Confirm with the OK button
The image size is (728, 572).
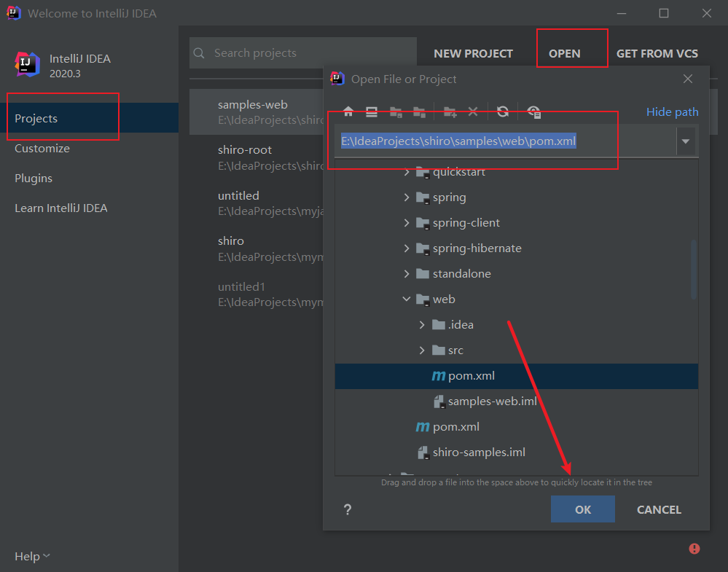pos(583,509)
